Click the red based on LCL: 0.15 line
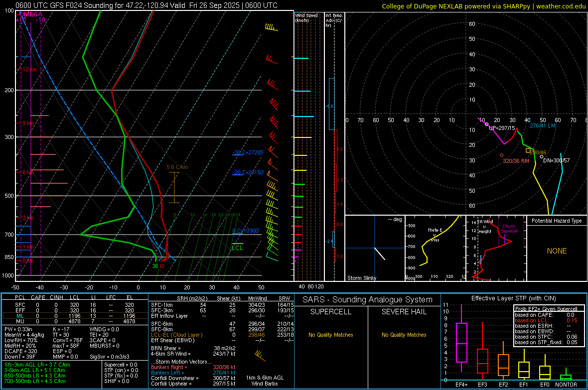 [x=546, y=320]
